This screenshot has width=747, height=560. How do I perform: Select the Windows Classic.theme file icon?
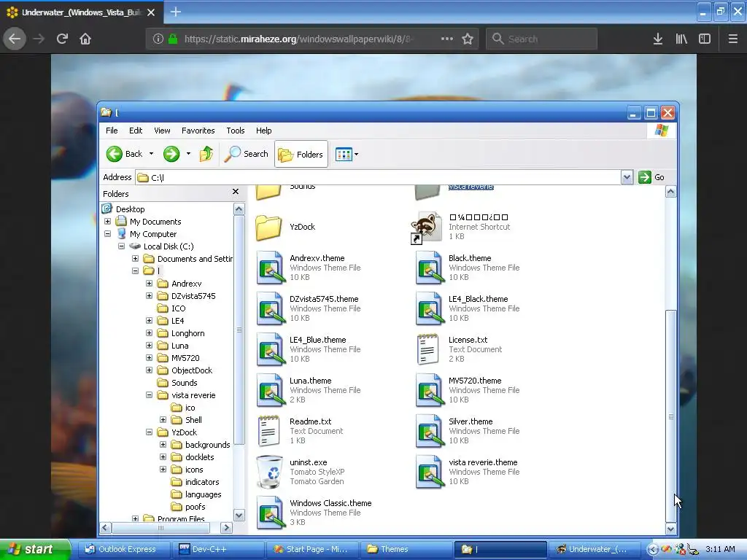tap(271, 513)
